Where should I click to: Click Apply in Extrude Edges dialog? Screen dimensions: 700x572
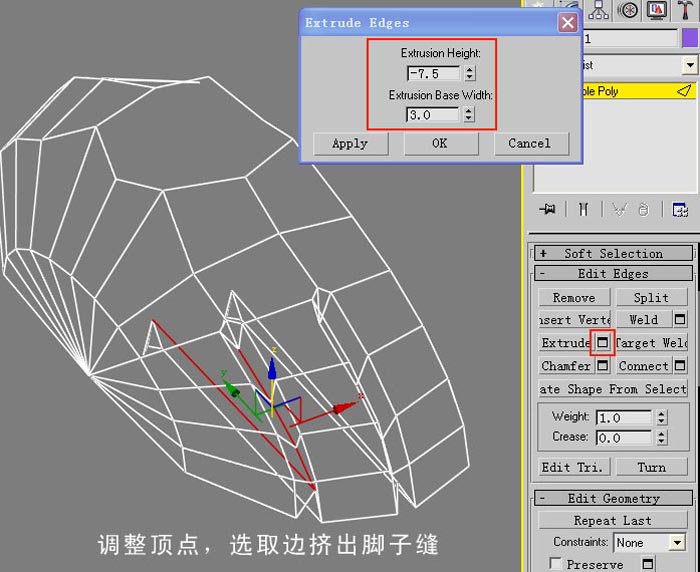(x=350, y=143)
